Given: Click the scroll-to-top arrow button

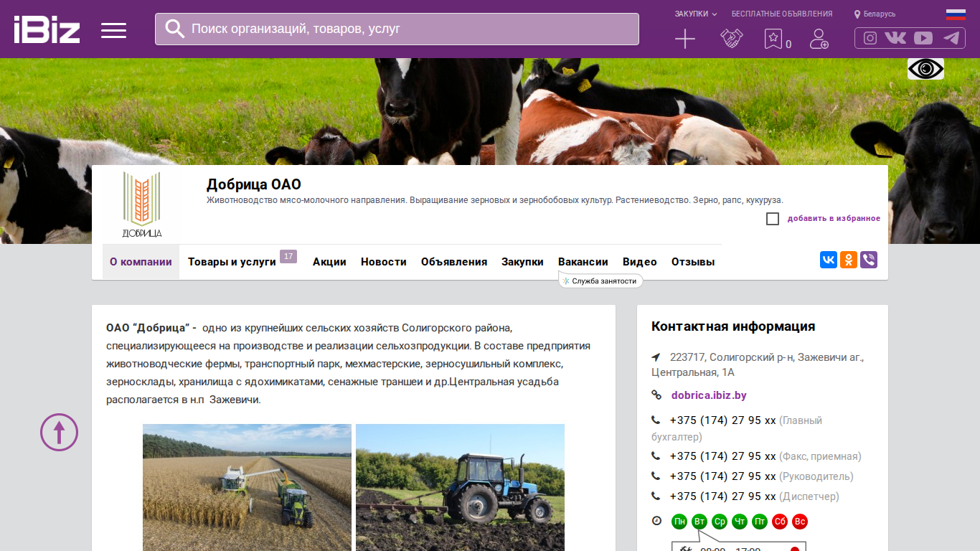Looking at the screenshot, I should point(59,432).
